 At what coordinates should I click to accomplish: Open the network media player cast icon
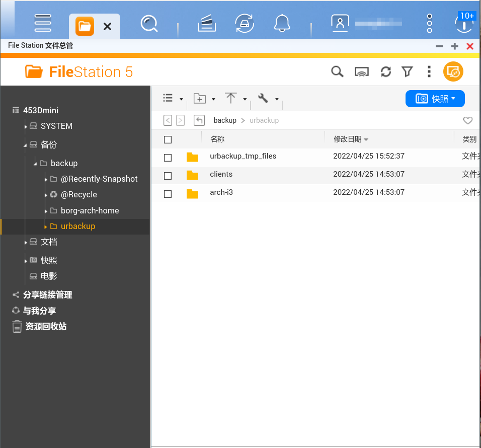coord(361,72)
